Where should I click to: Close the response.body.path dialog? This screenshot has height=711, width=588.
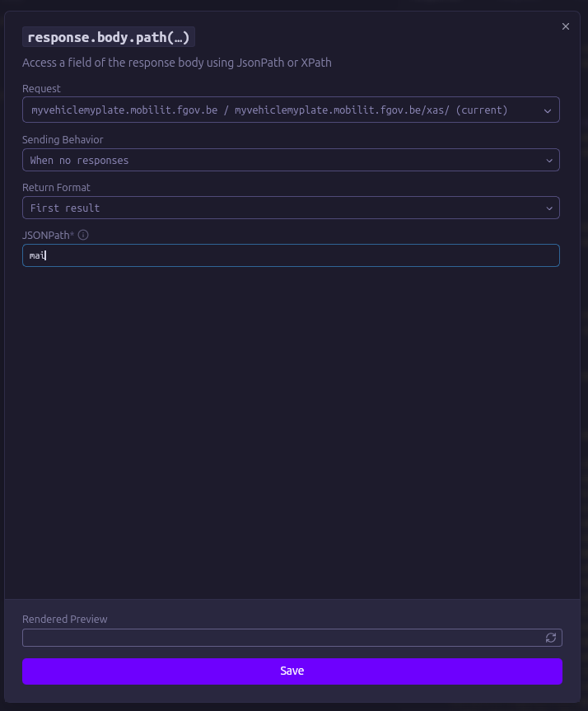coord(566,26)
